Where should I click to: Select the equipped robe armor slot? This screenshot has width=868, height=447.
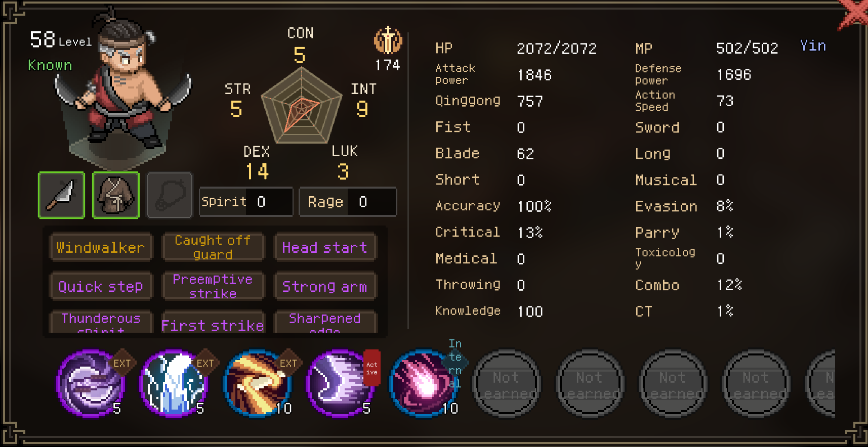click(x=116, y=195)
